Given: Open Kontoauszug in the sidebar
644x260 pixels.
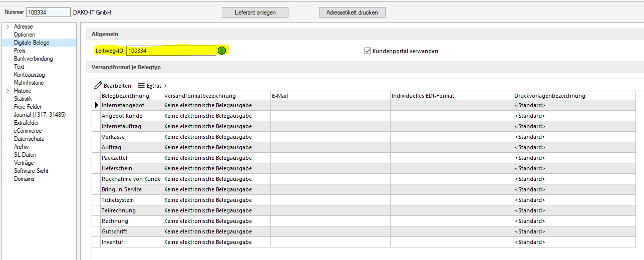Looking at the screenshot, I should pyautogui.click(x=29, y=75).
